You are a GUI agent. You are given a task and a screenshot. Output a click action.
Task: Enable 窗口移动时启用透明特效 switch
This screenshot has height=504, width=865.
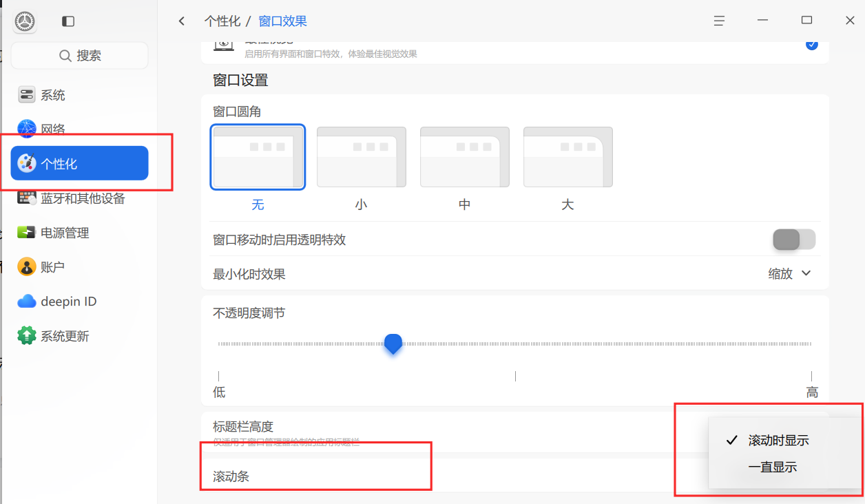point(794,240)
